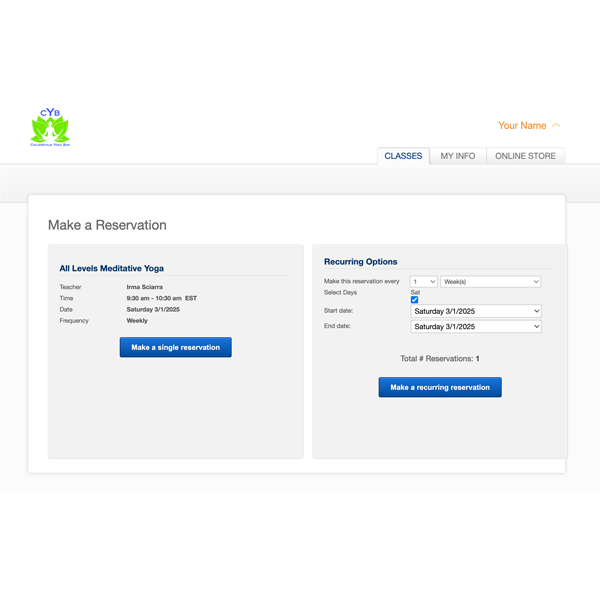Click Make a single reservation button

[176, 347]
